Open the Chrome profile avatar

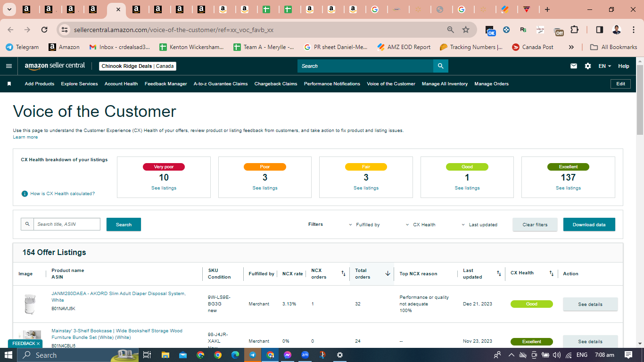tap(617, 30)
